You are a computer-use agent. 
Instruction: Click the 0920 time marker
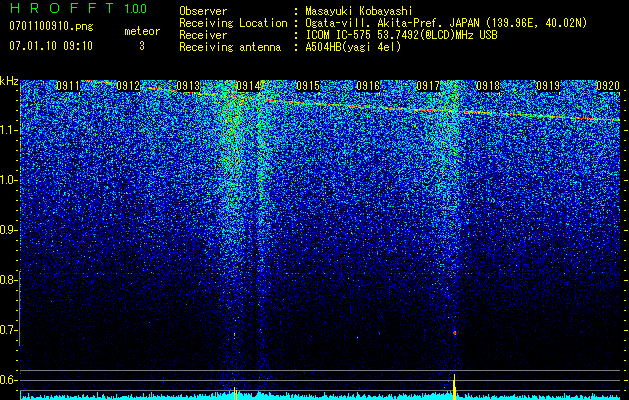pos(608,86)
